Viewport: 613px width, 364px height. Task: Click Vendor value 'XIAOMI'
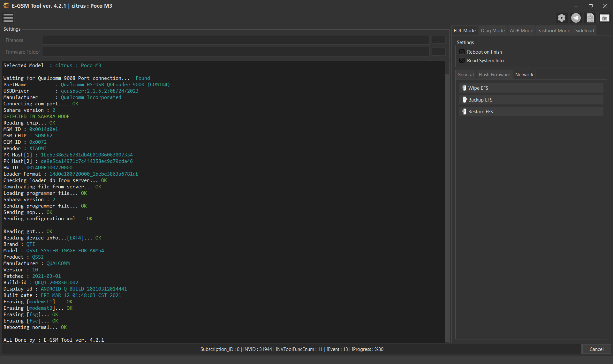[x=38, y=148]
